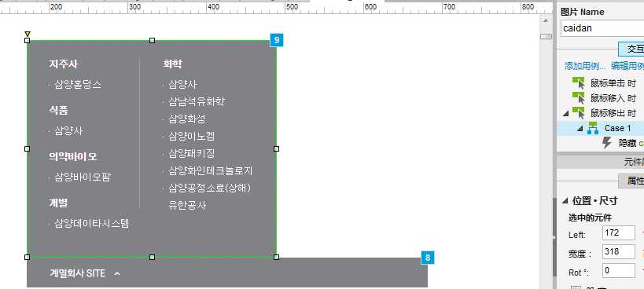Image resolution: width=644 pixels, height=289 pixels.
Task: Click the 宽度 field showing 318
Action: (619, 251)
